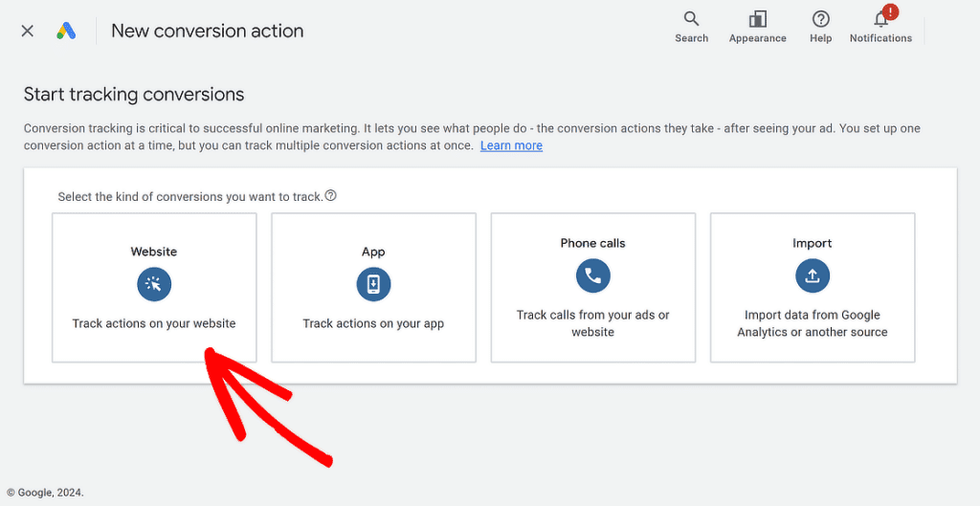Click the Phone calls card title
Viewport: 980px width, 506px height.
coord(592,243)
